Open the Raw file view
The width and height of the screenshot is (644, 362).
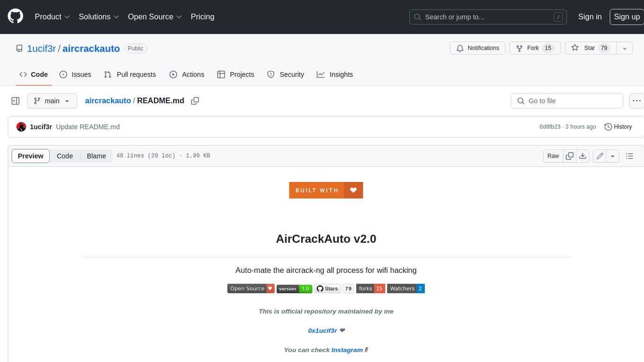[x=553, y=156]
